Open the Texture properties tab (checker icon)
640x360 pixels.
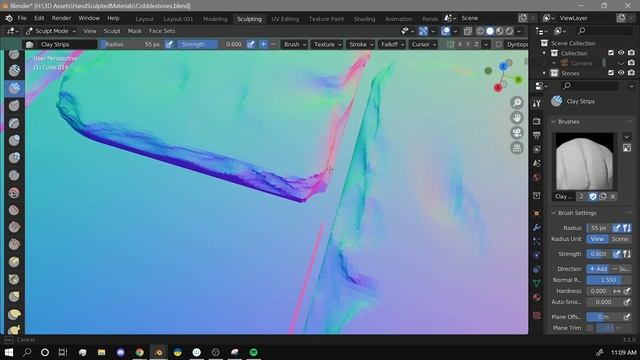point(537,315)
